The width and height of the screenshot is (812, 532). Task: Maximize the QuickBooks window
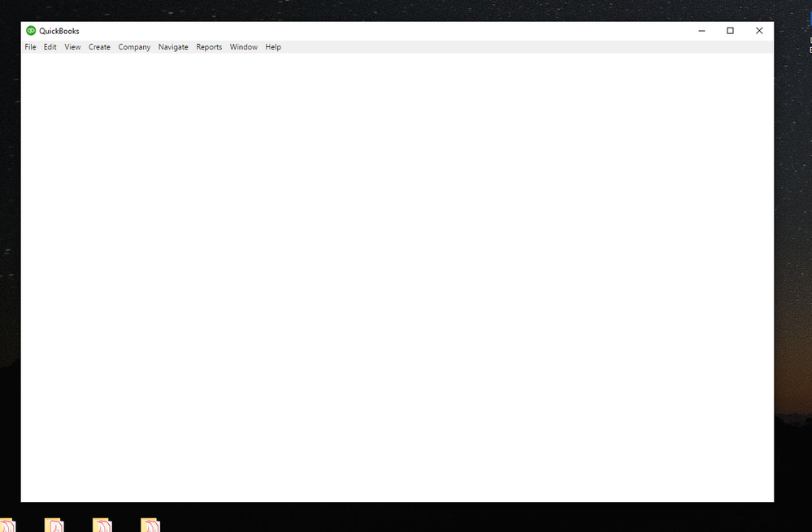[x=730, y=31]
